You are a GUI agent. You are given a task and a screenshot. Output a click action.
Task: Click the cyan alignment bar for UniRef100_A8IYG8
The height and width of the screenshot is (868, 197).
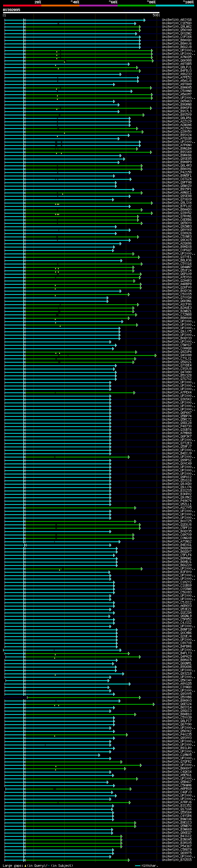pyautogui.click(x=75, y=20)
